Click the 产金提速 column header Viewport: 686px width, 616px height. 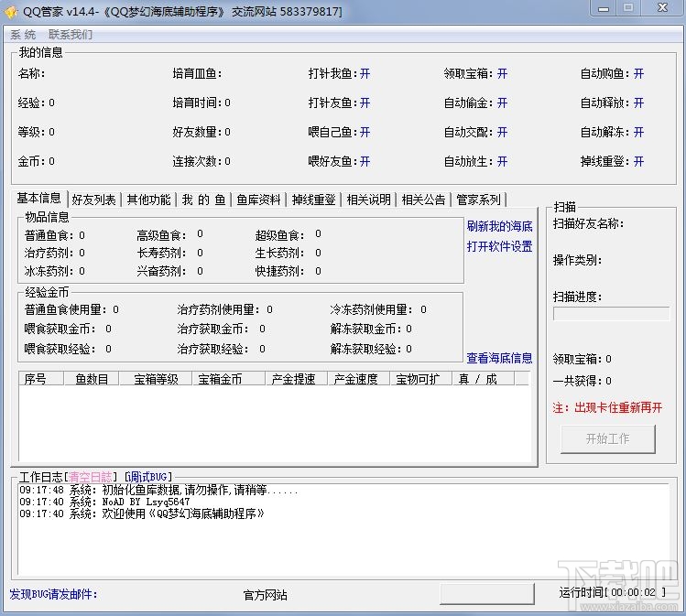(x=297, y=379)
